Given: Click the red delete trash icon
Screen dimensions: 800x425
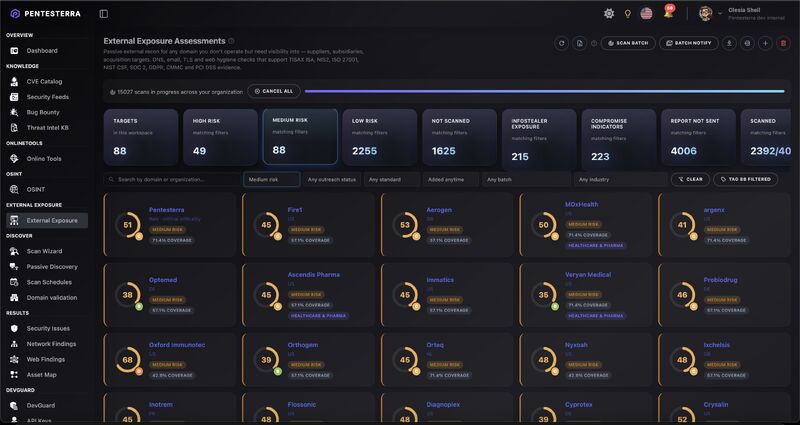Looking at the screenshot, I should pos(783,43).
